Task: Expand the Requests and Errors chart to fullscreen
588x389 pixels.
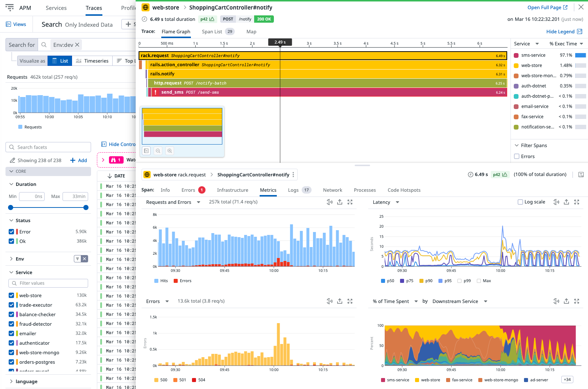Action: point(350,202)
